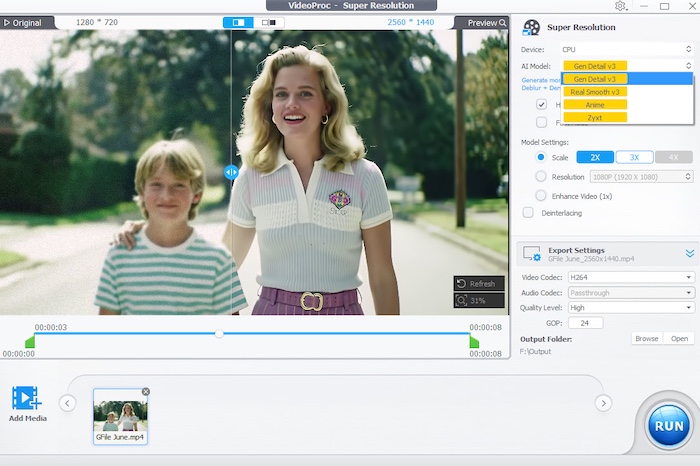Viewport: 700px width, 466px height.
Task: Click Browse for output folder
Action: click(647, 339)
